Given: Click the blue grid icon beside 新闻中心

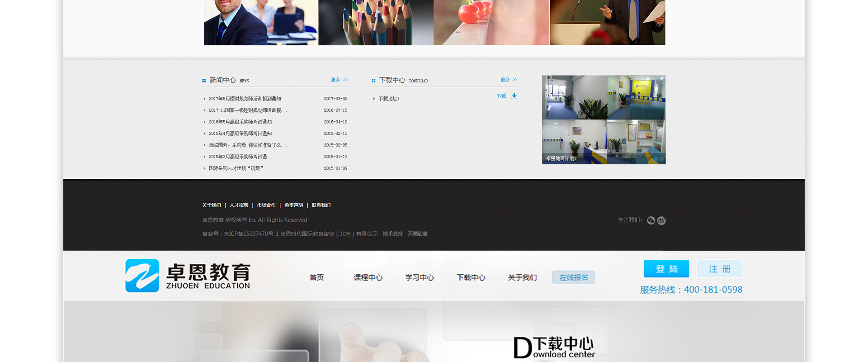Looking at the screenshot, I should pyautogui.click(x=204, y=81).
